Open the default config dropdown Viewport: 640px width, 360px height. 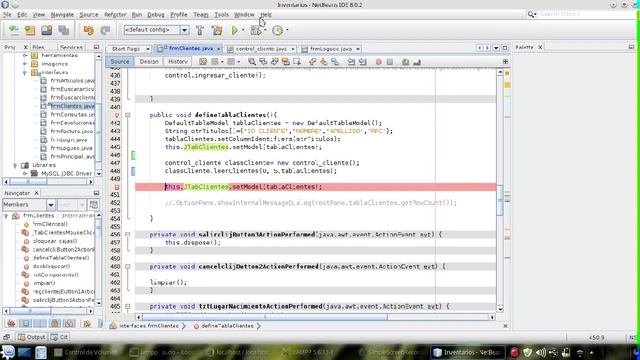pyautogui.click(x=184, y=30)
